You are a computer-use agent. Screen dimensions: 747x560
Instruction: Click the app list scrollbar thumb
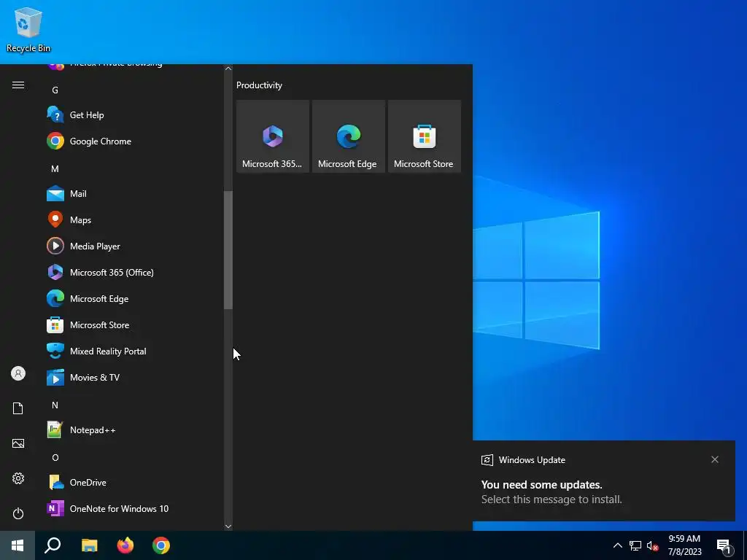(x=228, y=250)
